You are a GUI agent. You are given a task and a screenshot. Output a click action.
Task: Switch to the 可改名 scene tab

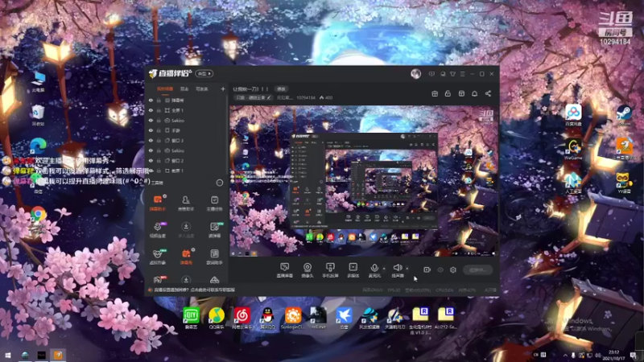(202, 88)
